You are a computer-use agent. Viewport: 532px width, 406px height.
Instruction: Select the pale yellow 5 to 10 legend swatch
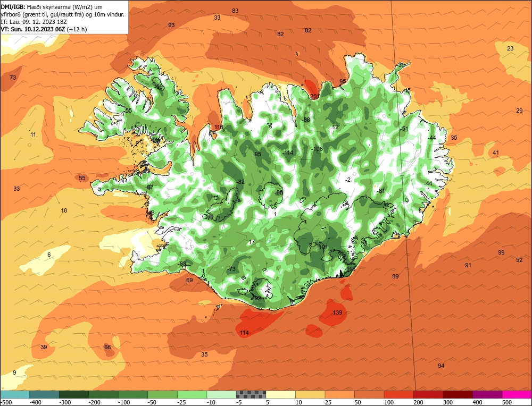click(x=280, y=394)
